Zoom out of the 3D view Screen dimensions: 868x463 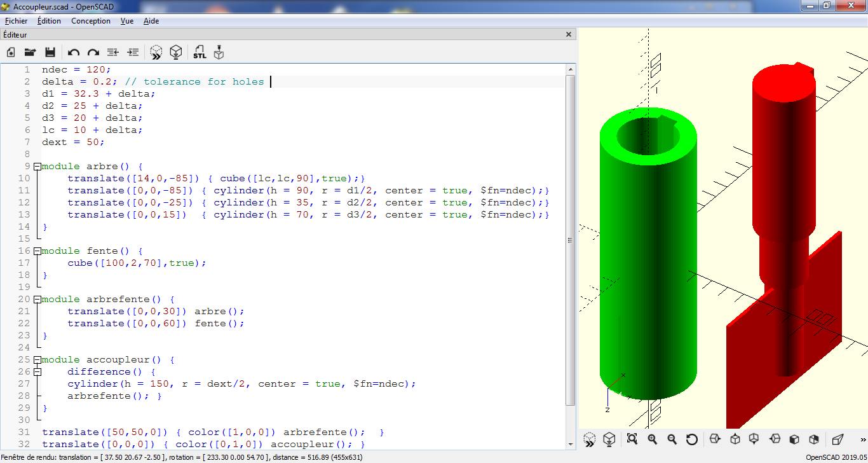click(x=672, y=439)
